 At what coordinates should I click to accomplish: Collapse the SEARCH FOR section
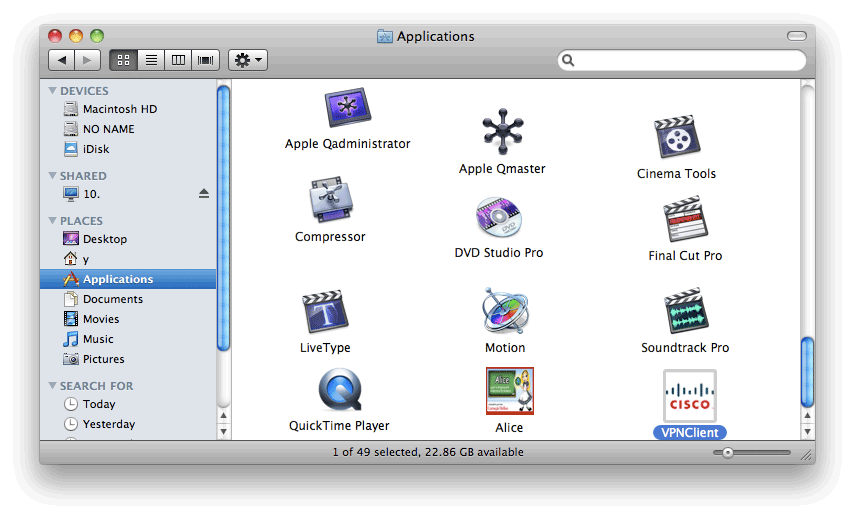(52, 385)
